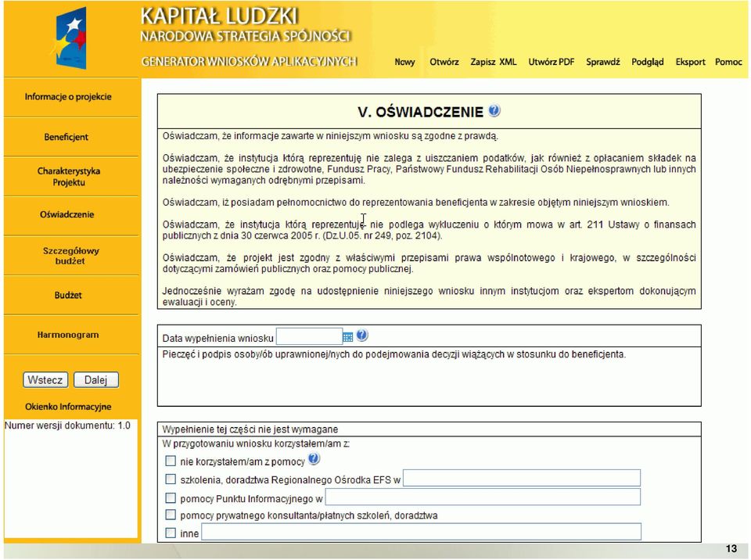
Task: Open Harmonogram sidebar section
Action: pos(68,335)
